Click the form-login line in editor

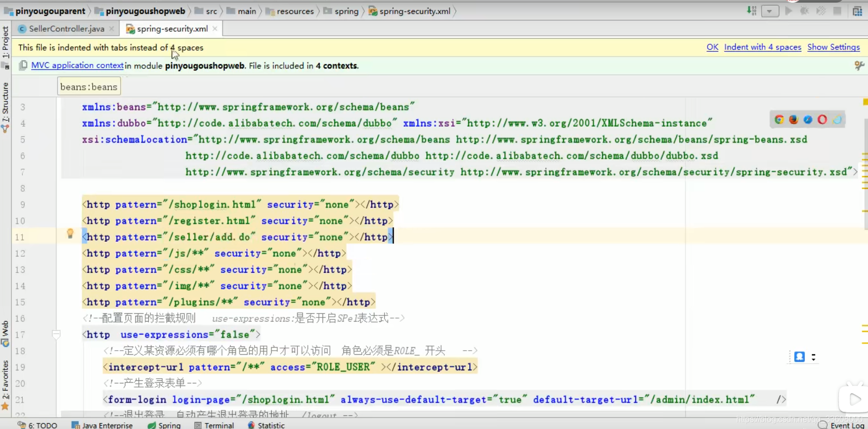(444, 400)
